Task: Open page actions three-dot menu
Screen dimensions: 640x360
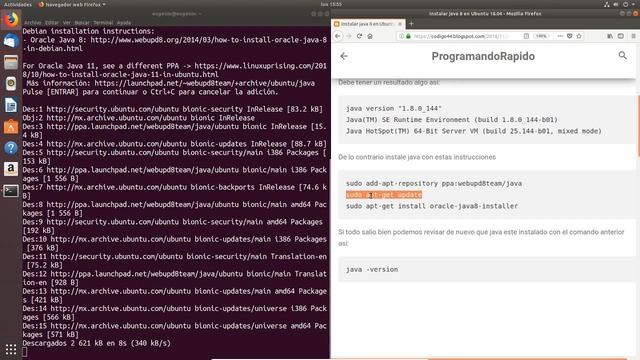Action: click(560, 36)
